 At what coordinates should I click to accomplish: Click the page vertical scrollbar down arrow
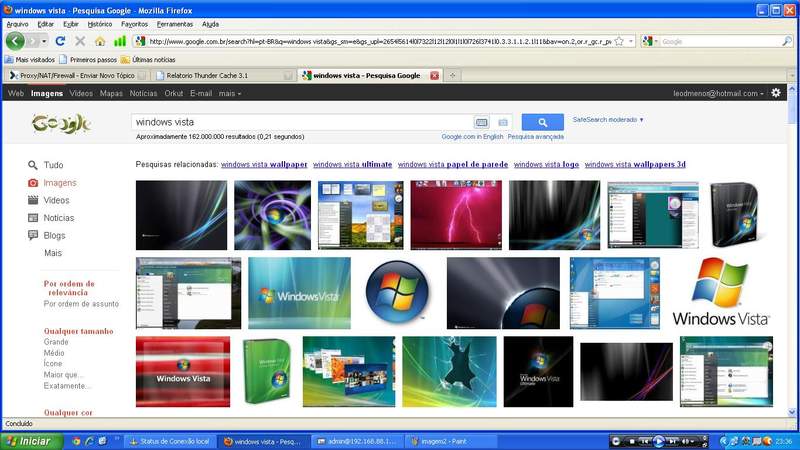(792, 412)
